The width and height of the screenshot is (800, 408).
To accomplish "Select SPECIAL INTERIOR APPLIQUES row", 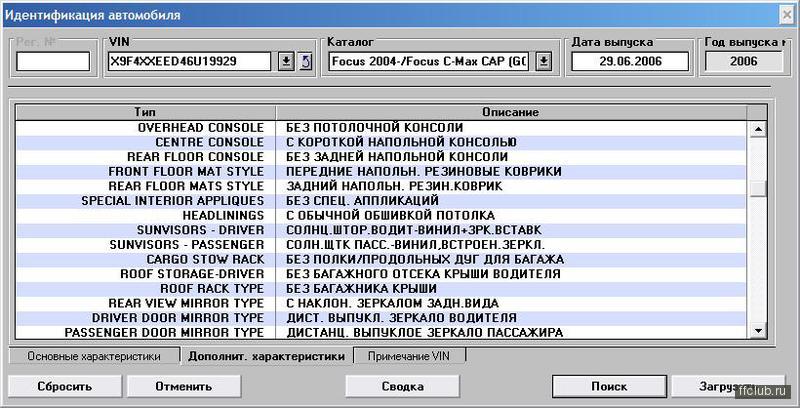I will pos(382,200).
